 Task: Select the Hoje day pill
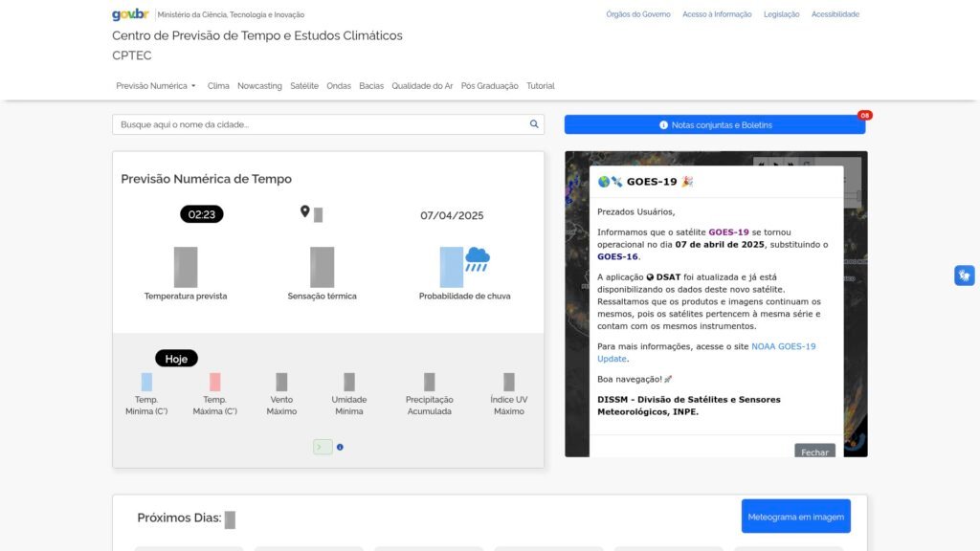[x=176, y=359]
